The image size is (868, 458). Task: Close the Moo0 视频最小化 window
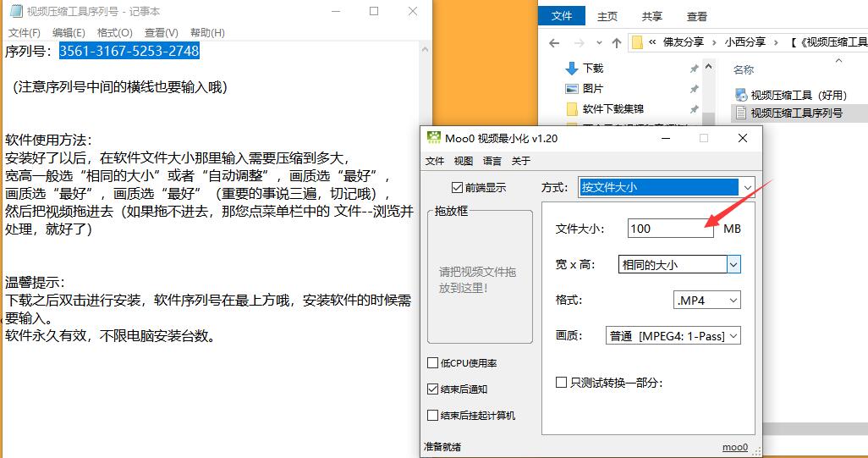pyautogui.click(x=743, y=138)
